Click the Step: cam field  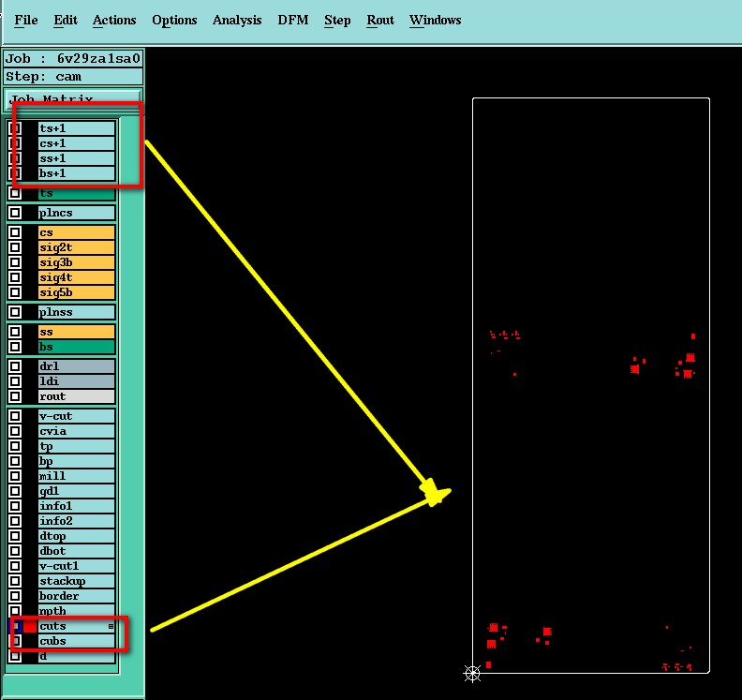pyautogui.click(x=73, y=77)
